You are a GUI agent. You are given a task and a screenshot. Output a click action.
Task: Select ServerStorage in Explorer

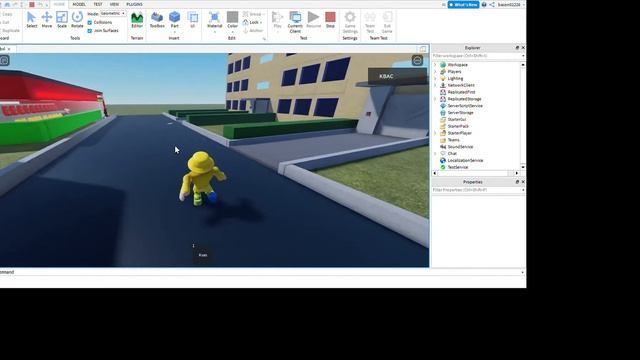460,113
